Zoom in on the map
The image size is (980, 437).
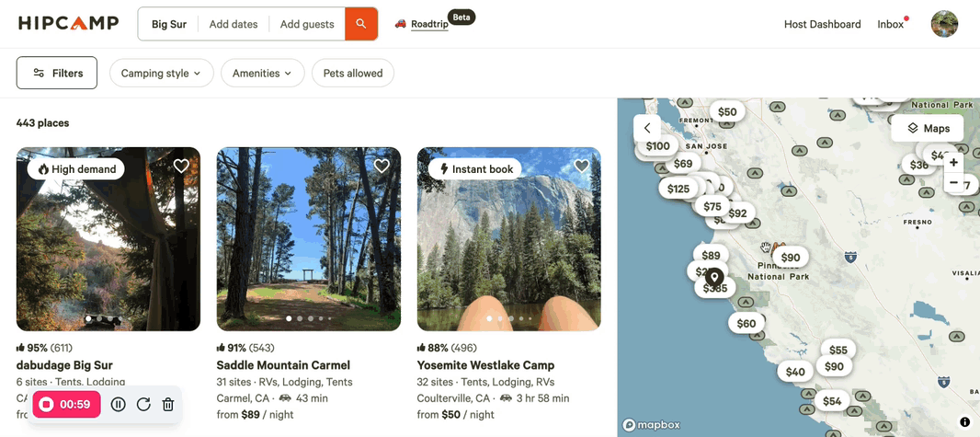(953, 163)
